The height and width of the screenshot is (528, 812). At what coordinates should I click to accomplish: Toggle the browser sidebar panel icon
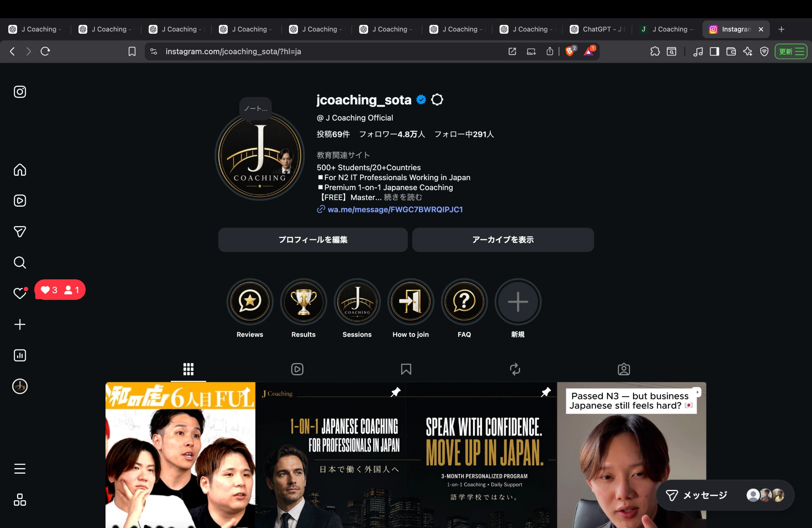coord(714,51)
